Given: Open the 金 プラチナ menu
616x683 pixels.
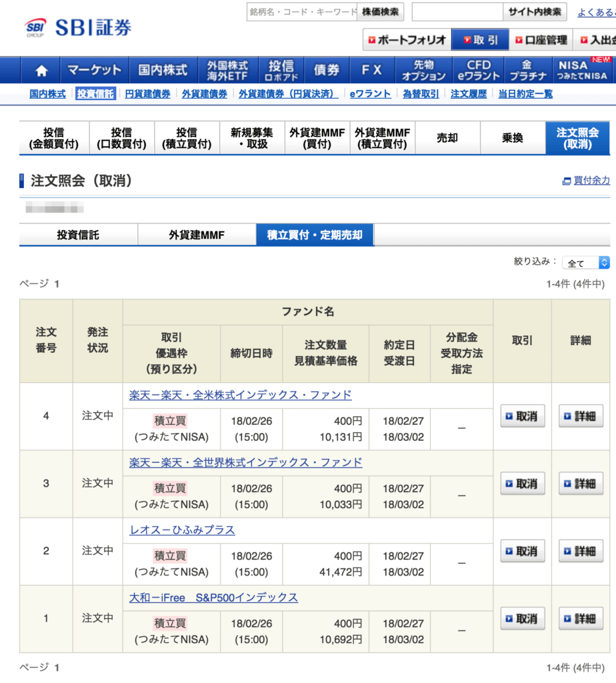Looking at the screenshot, I should (x=528, y=70).
